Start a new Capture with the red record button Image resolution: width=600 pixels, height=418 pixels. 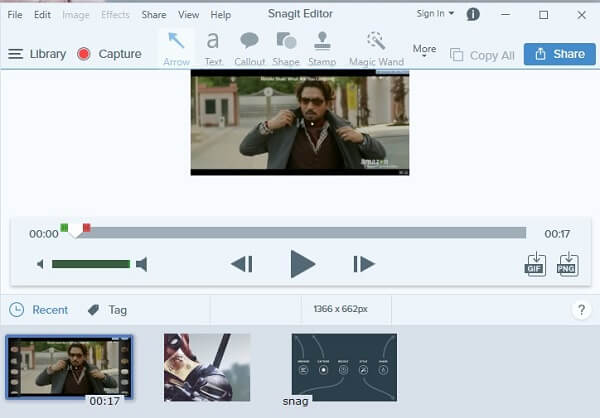(109, 54)
